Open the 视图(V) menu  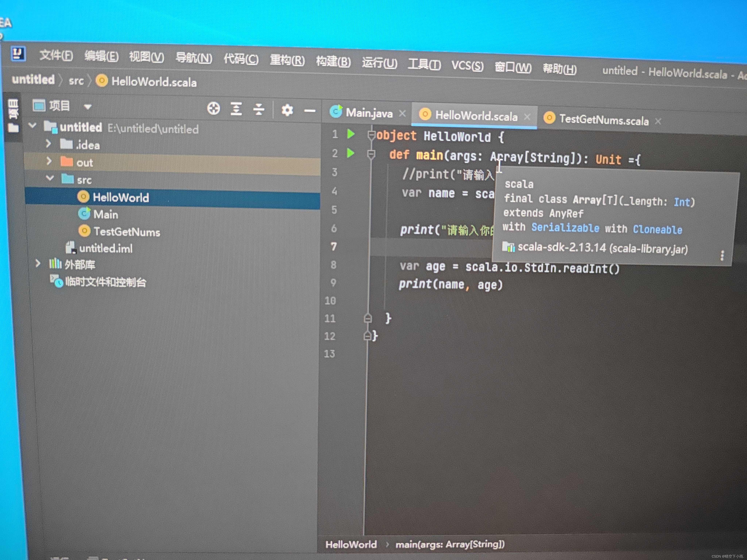tap(147, 57)
